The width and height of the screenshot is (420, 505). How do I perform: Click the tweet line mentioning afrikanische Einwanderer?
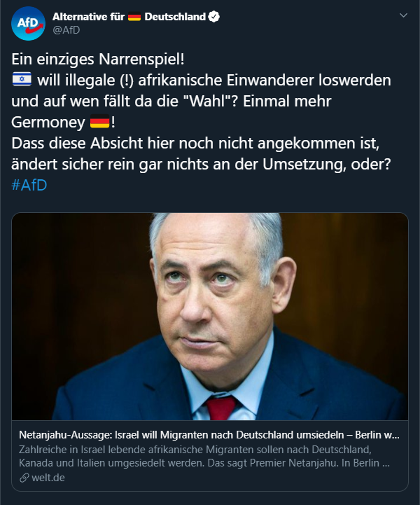[x=201, y=80]
